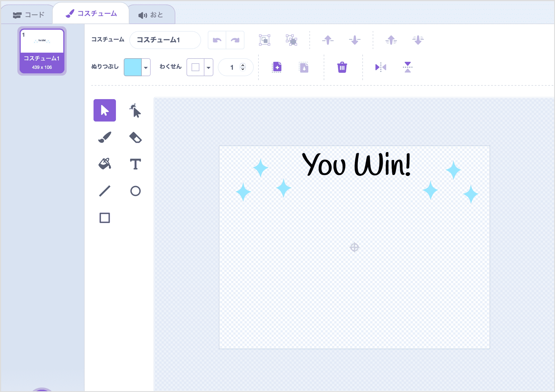
Task: Select the Reshape tool
Action: coord(135,110)
